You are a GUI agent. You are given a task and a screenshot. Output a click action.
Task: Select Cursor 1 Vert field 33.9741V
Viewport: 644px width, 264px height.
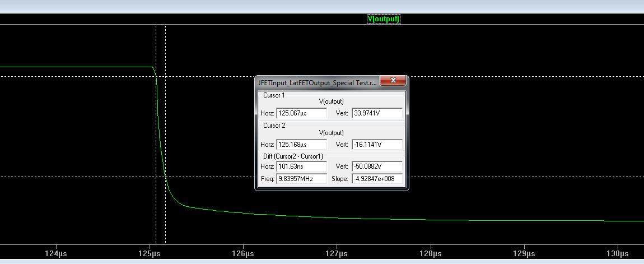pyautogui.click(x=377, y=113)
